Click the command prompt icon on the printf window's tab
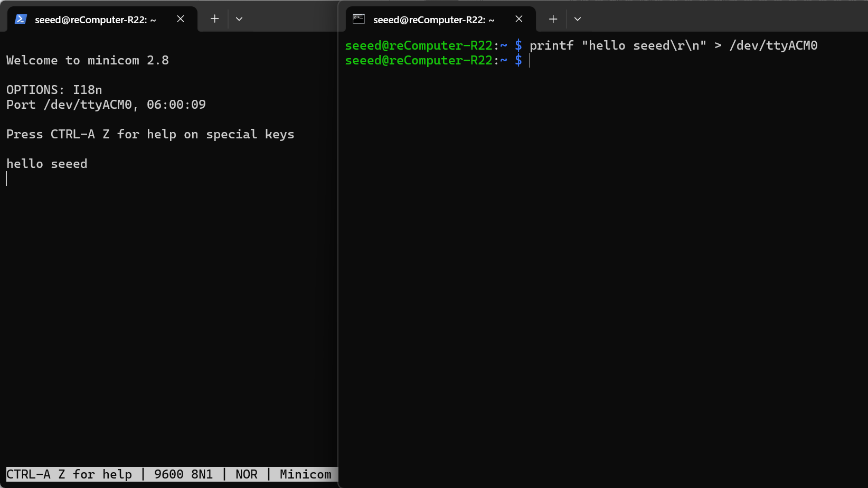Screen dimensions: 868x488 tap(359, 20)
